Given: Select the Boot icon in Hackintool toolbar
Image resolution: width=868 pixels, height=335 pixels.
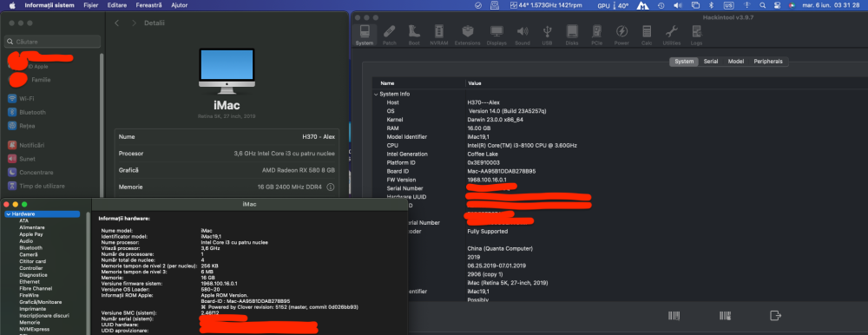Looking at the screenshot, I should coord(414,35).
